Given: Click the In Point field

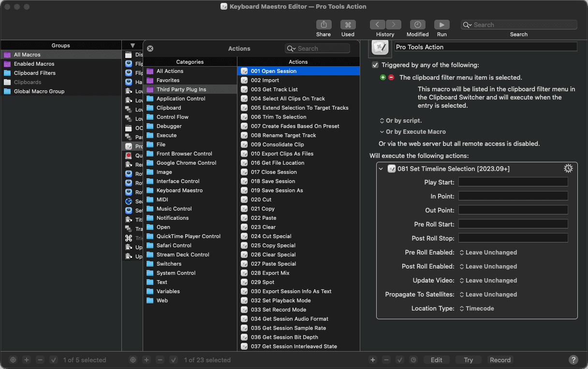Looking at the screenshot, I should tap(513, 196).
